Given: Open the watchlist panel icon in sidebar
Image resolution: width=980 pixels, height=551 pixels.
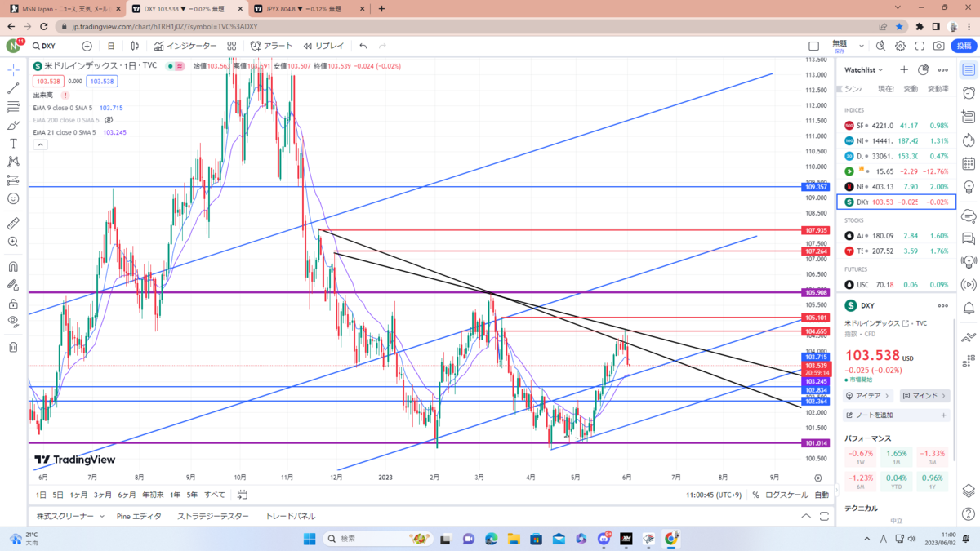Looking at the screenshot, I should [969, 70].
